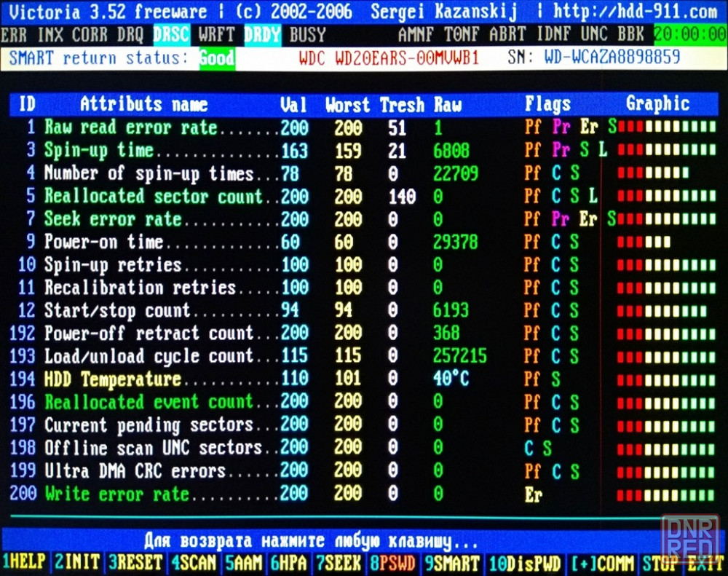Image resolution: width=728 pixels, height=576 pixels.
Task: Click the raw value 6193
Action: point(451,310)
